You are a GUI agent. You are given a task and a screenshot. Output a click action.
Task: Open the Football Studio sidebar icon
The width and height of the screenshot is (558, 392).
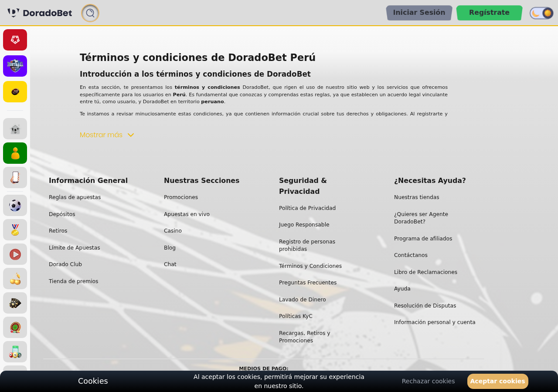point(15,66)
